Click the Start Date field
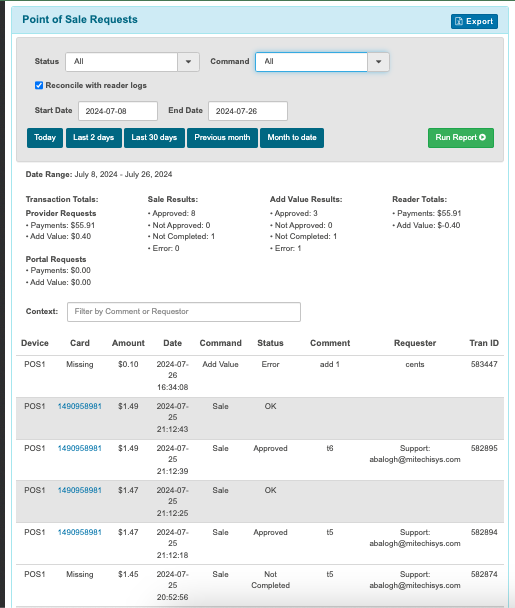 118,111
